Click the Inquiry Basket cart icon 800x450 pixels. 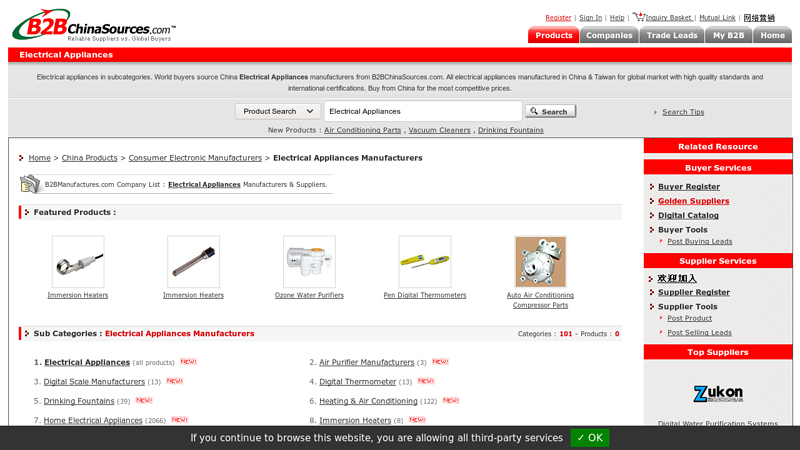639,16
